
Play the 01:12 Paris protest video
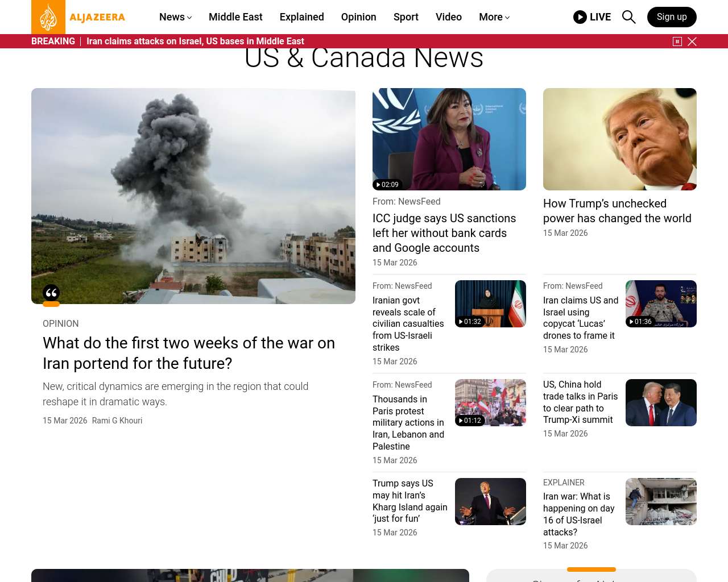[470, 421]
